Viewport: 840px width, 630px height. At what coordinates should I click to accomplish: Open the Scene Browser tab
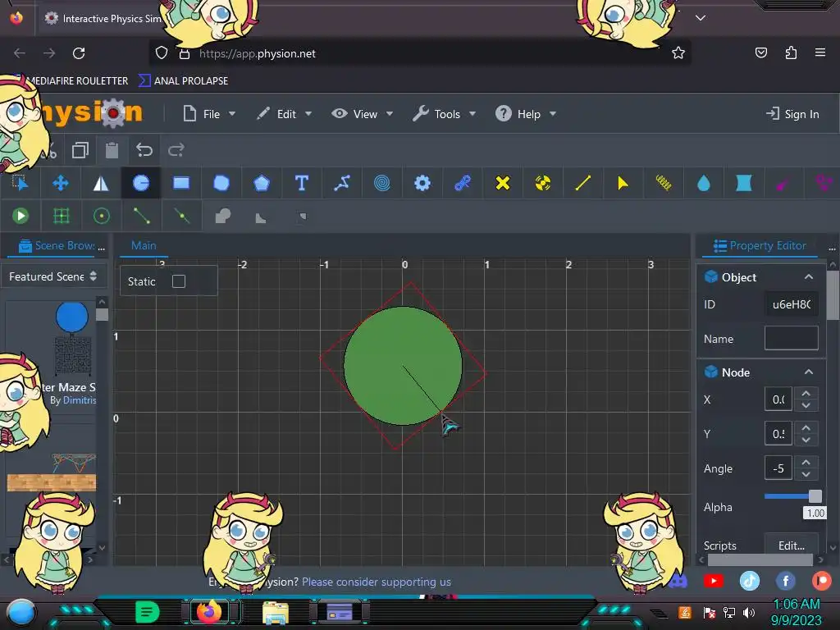point(57,246)
